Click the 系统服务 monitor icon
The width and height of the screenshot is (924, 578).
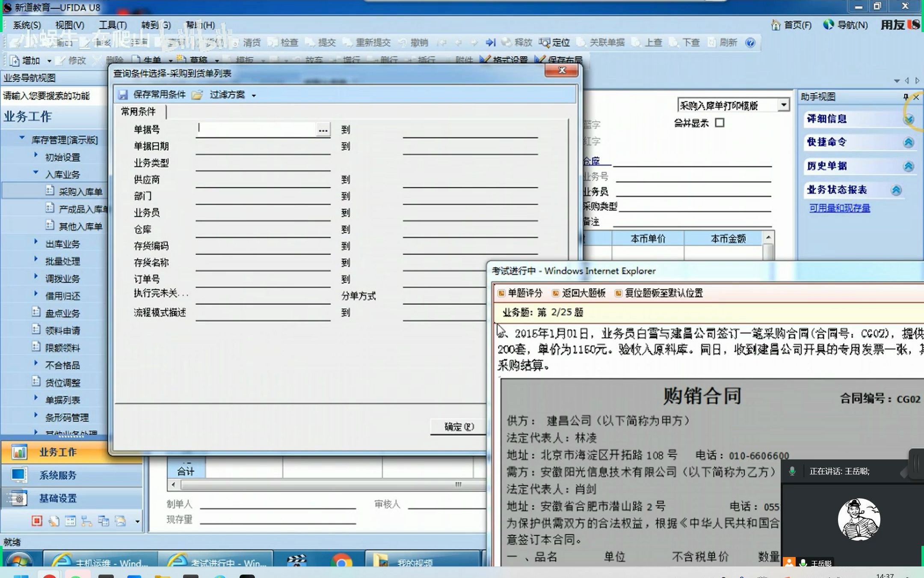20,475
